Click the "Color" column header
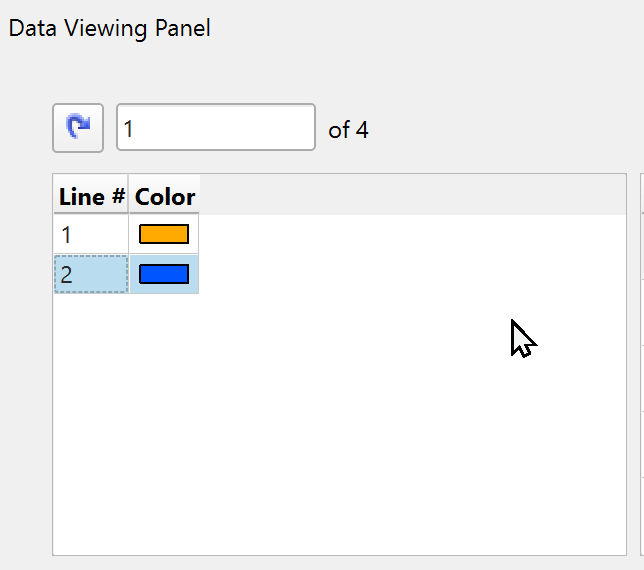The width and height of the screenshot is (644, 570). [x=165, y=196]
